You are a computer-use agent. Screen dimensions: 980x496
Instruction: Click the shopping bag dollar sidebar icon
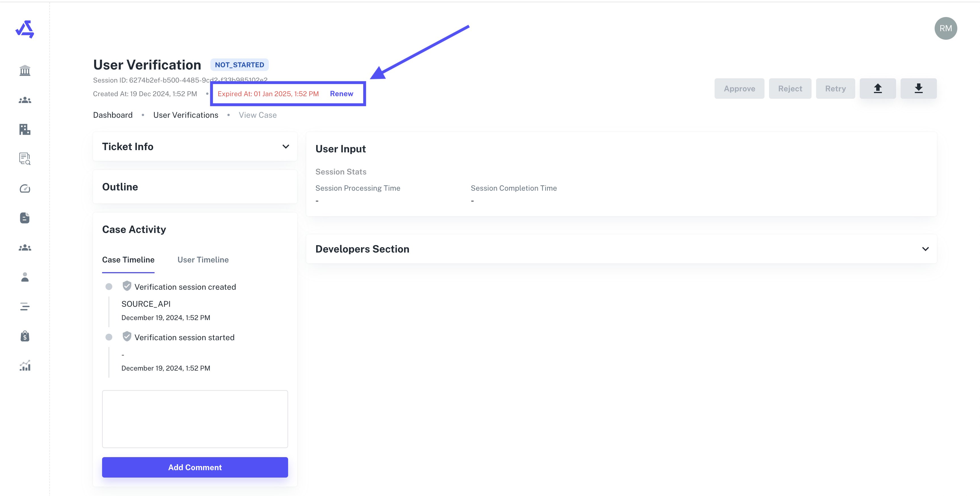pos(25,336)
